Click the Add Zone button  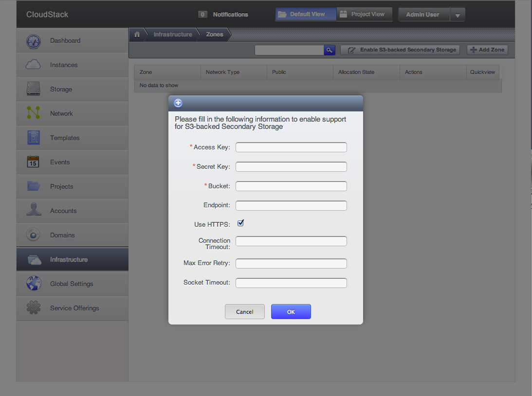(x=487, y=50)
